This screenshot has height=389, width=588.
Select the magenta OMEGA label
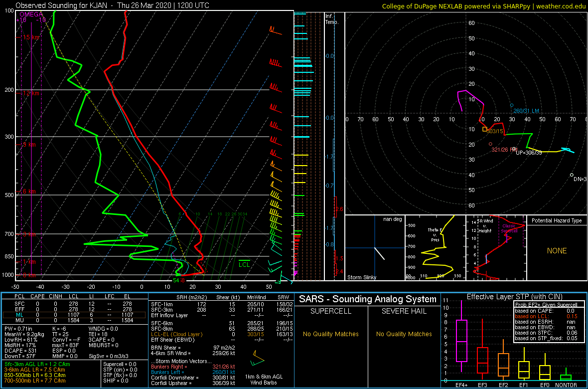click(x=31, y=14)
